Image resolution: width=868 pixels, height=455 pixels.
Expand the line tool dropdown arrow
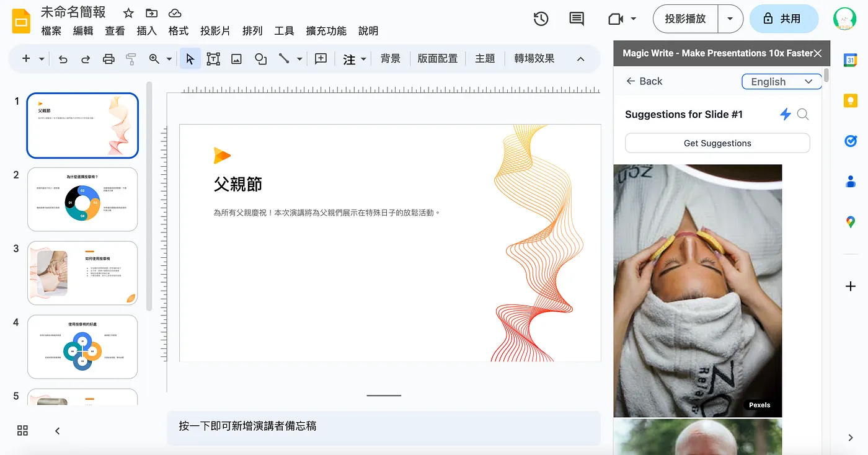(299, 59)
